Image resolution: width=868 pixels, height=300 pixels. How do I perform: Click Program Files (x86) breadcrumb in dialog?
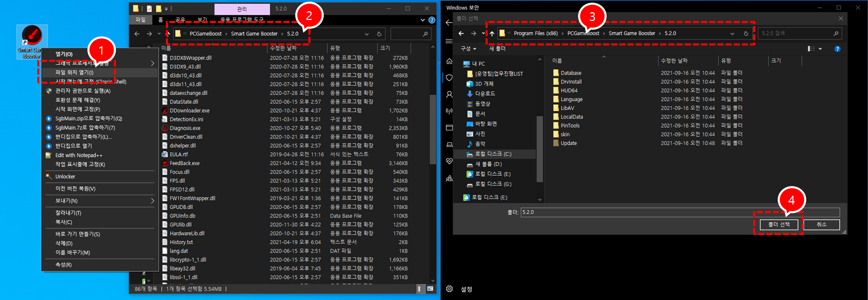click(x=536, y=33)
